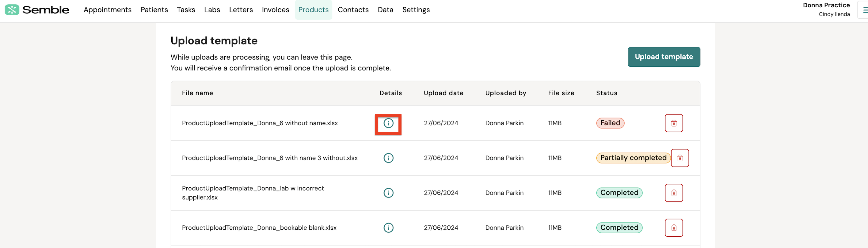Switch to the Tasks page
868x248 pixels.
tap(186, 10)
